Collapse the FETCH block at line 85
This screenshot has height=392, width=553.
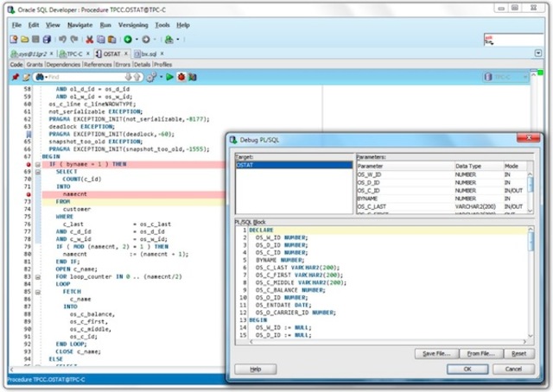click(38, 292)
